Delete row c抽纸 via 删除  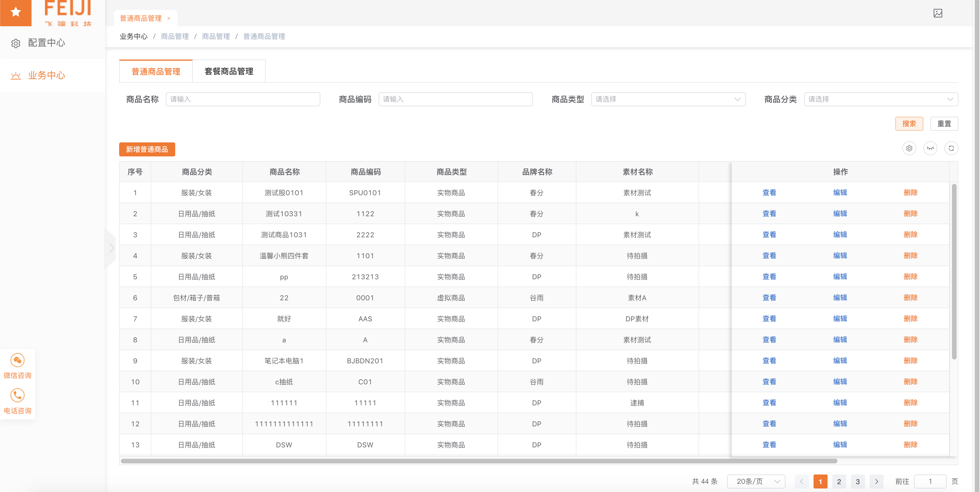[911, 381]
